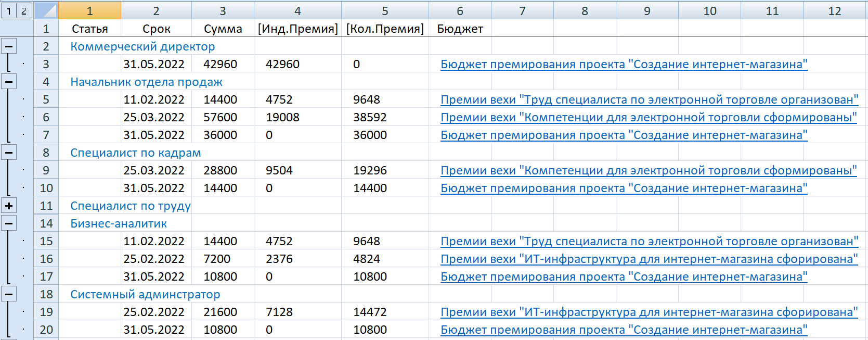Click the Сумма header cell

[x=223, y=29]
